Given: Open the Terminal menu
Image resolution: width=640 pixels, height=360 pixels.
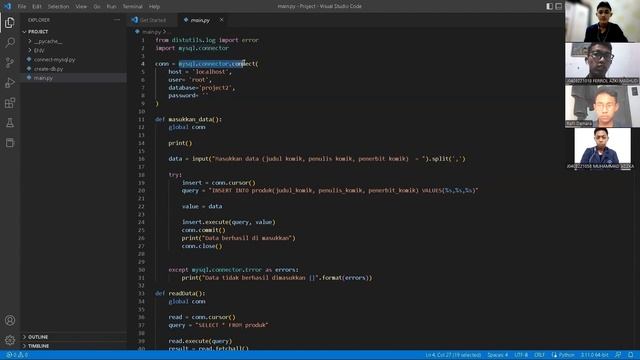Looking at the screenshot, I should (132, 7).
